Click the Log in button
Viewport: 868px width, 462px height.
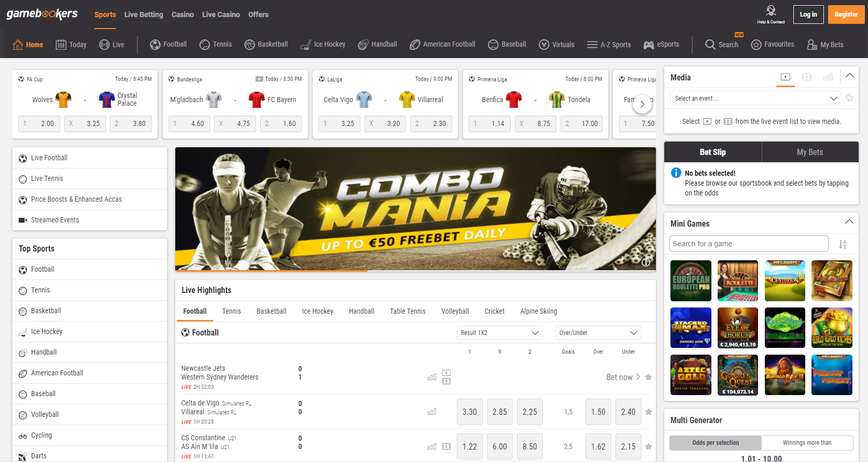click(x=808, y=15)
